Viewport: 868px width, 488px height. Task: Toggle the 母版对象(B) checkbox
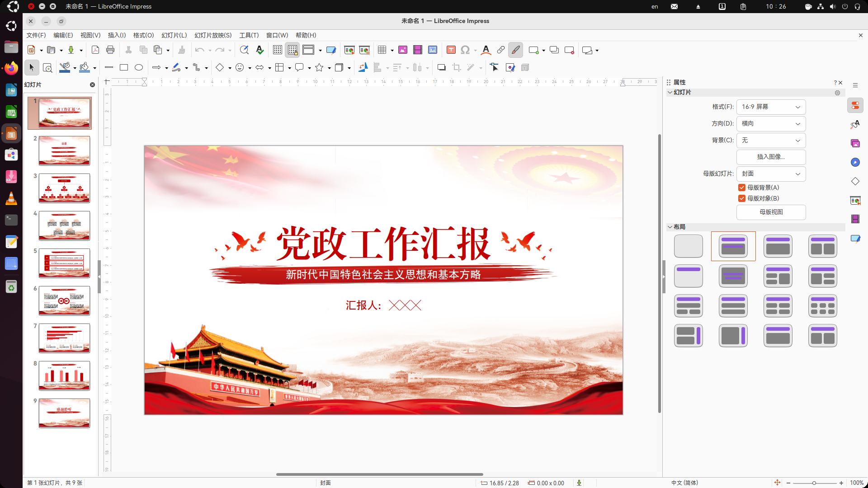741,198
